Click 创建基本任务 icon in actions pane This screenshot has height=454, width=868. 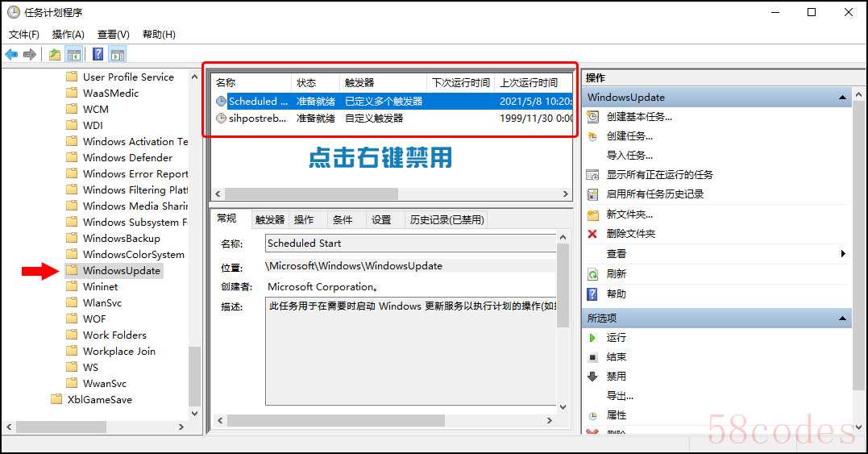593,117
